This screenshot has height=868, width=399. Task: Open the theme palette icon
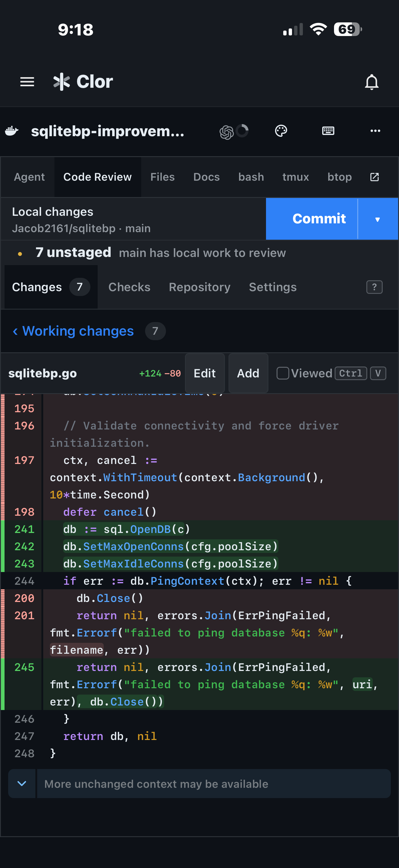point(281,131)
